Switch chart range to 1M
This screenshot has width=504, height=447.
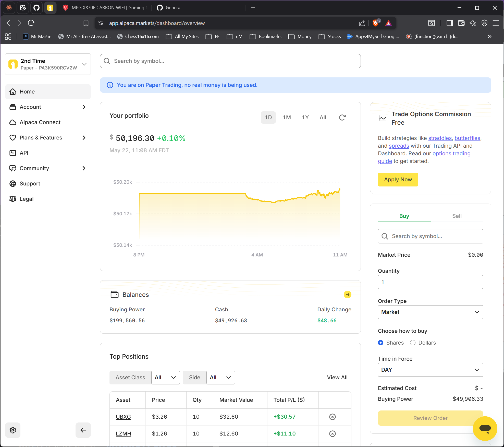pos(287,117)
